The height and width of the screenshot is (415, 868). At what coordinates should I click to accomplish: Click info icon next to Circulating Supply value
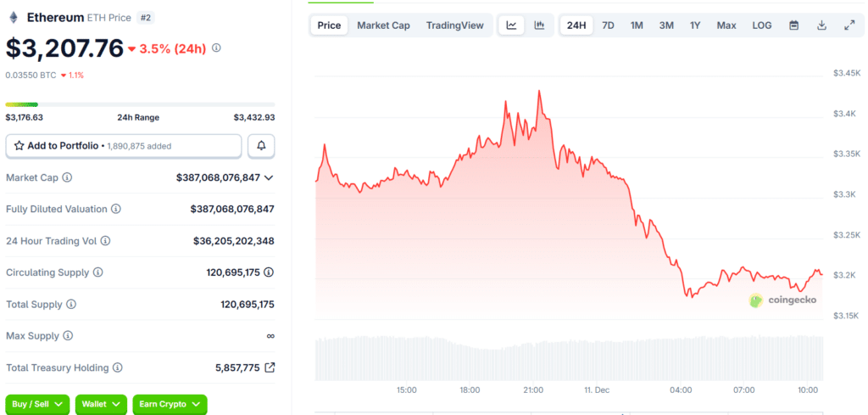269,272
